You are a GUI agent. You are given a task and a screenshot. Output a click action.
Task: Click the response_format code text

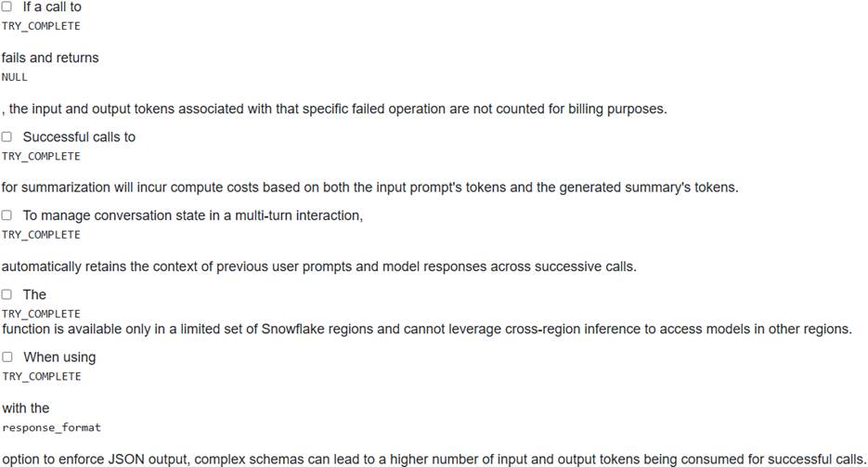tap(51, 428)
